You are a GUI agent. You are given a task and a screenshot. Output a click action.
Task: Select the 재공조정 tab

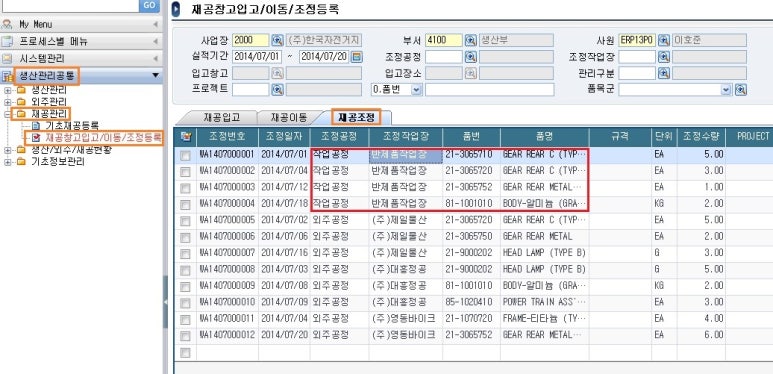(356, 117)
